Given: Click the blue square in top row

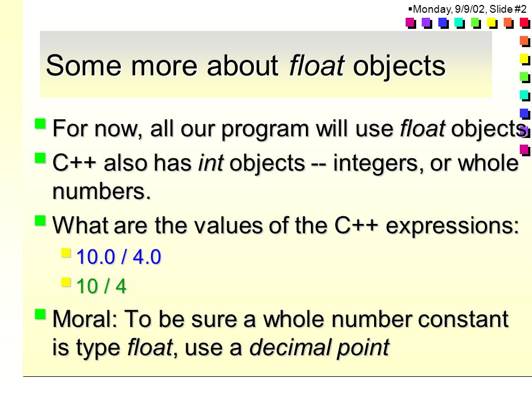Looking at the screenshot, I should pyautogui.click(x=443, y=23).
